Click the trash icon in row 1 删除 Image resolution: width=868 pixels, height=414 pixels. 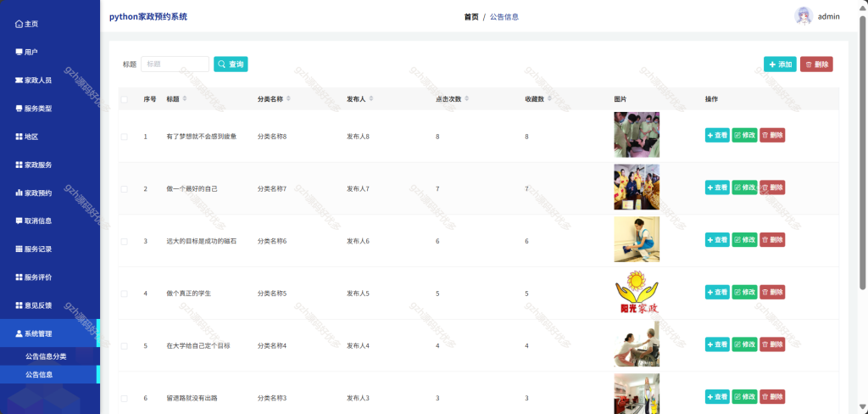click(765, 135)
